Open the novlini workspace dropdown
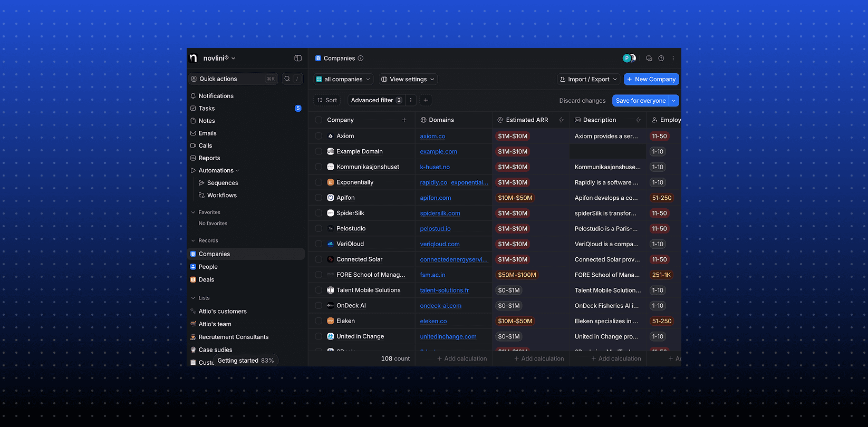Viewport: 868px width, 427px height. pos(219,59)
